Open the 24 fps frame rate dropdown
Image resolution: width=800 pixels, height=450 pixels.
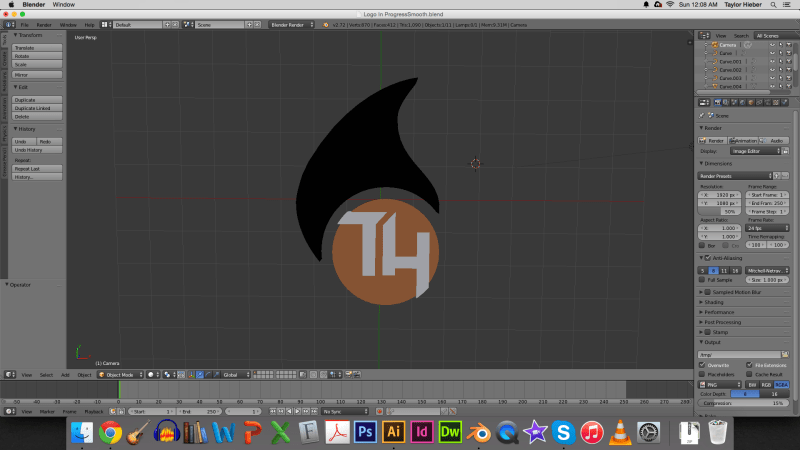coord(767,228)
